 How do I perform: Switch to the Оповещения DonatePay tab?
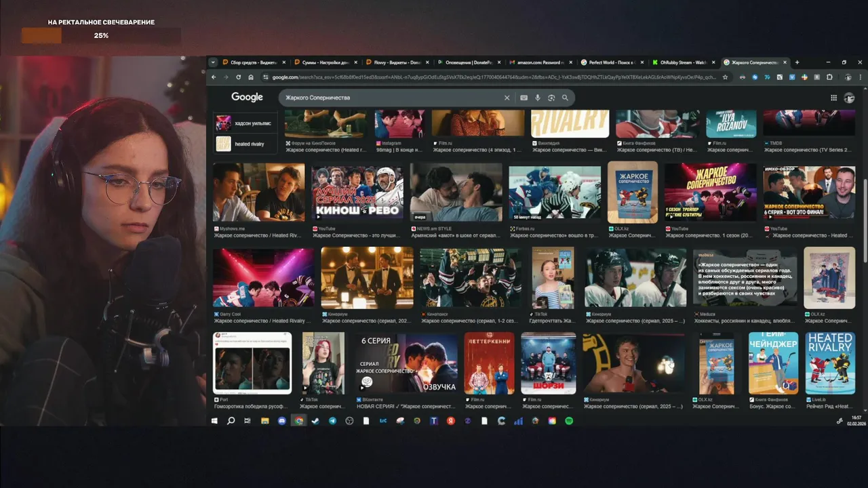tap(468, 62)
